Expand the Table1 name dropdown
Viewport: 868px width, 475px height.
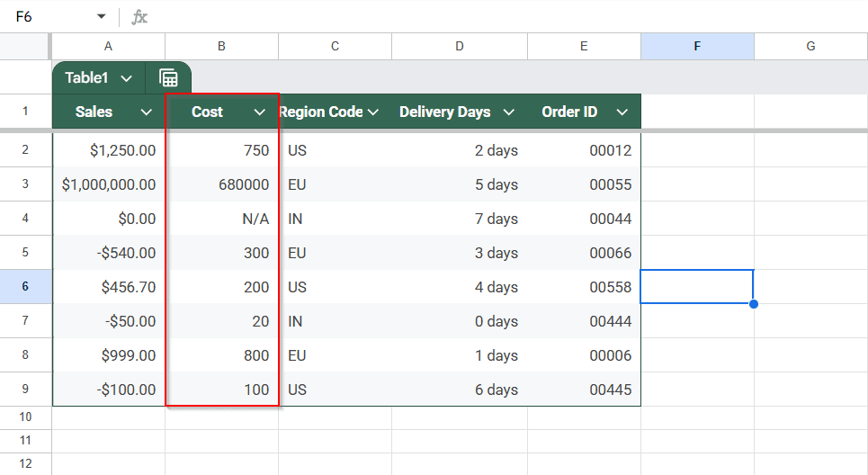[x=126, y=78]
